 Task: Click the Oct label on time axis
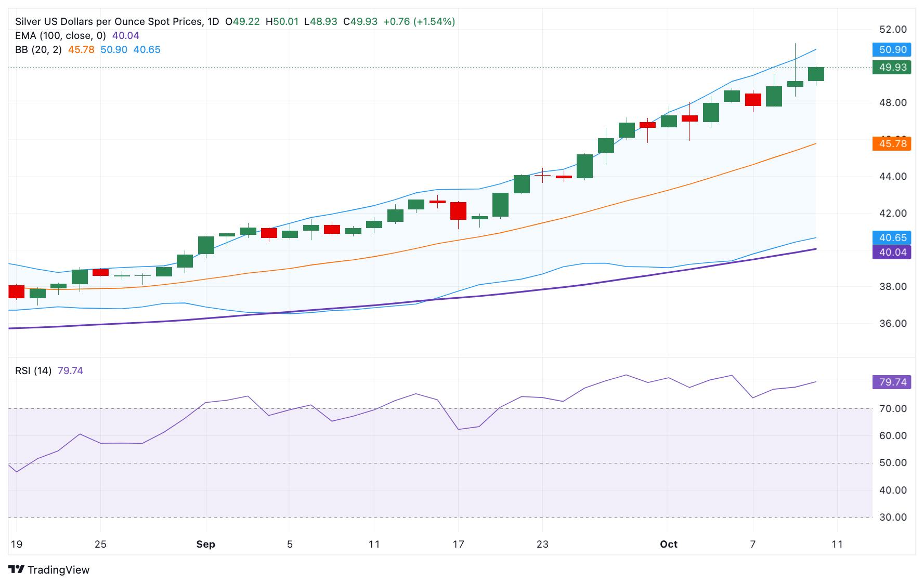pyautogui.click(x=668, y=545)
